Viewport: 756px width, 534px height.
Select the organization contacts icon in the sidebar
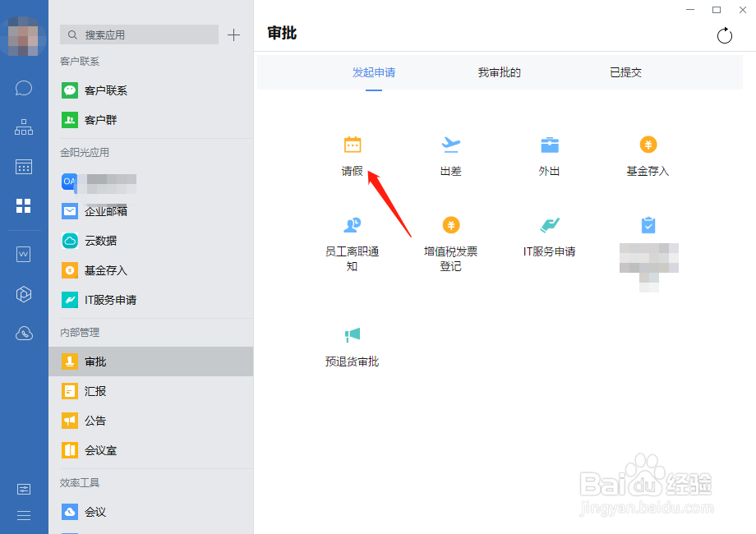(23, 127)
